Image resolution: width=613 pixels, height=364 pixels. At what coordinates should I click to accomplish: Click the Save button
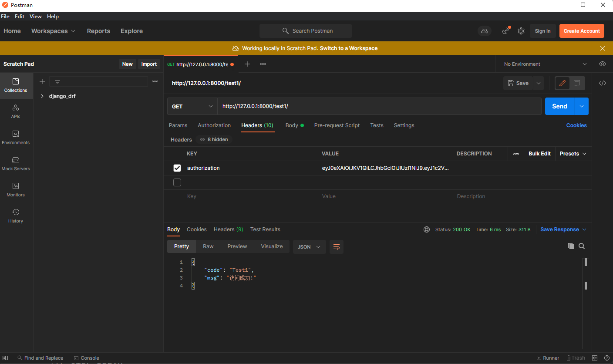click(518, 83)
